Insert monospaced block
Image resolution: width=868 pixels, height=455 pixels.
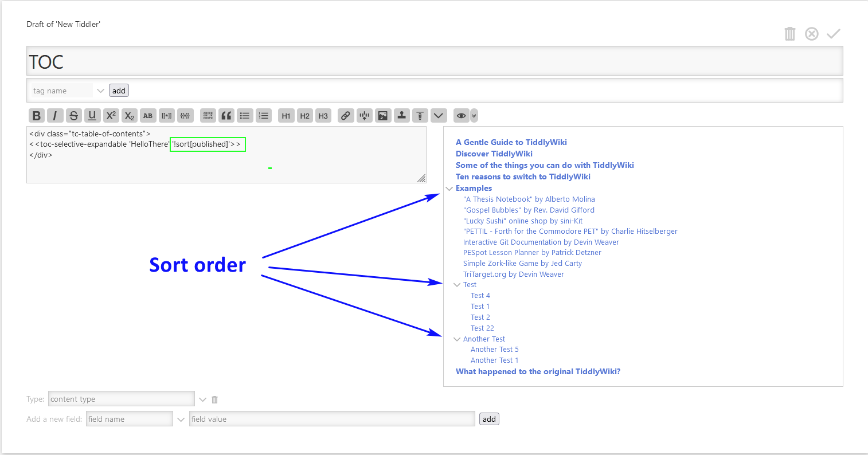[x=208, y=116]
